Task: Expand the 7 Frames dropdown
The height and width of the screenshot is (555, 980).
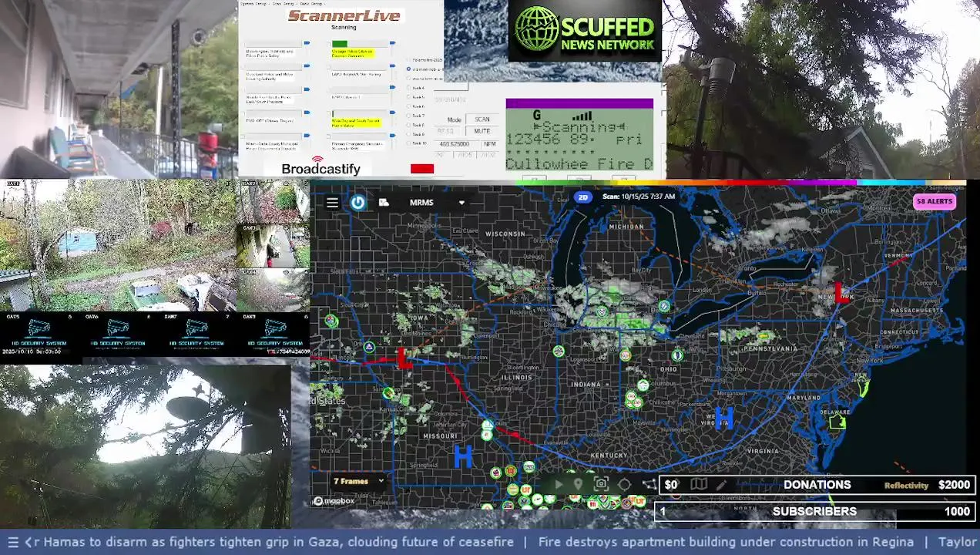Action: tap(358, 481)
